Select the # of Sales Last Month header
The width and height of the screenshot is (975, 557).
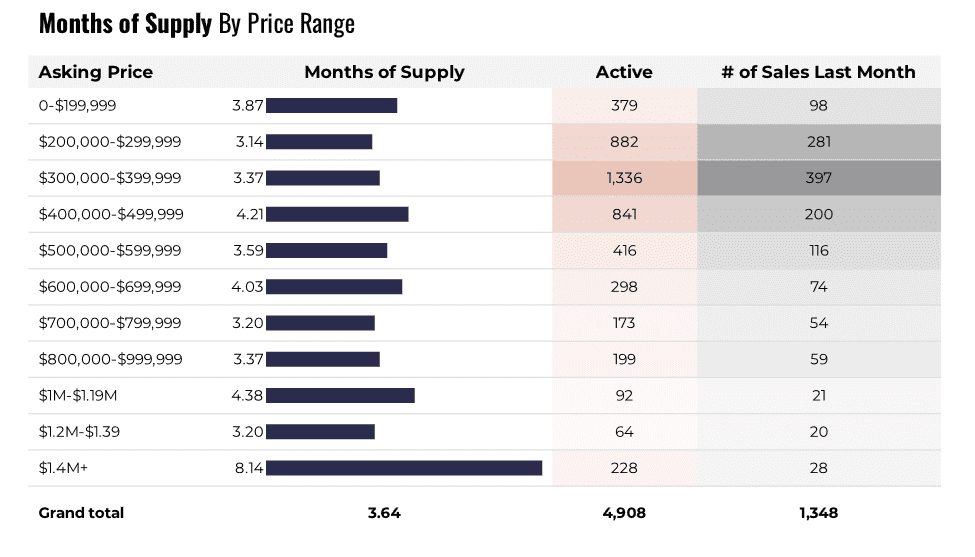(x=818, y=72)
